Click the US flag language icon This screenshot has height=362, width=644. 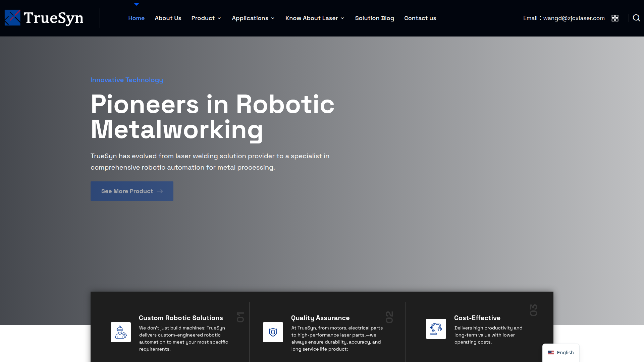[x=551, y=353]
